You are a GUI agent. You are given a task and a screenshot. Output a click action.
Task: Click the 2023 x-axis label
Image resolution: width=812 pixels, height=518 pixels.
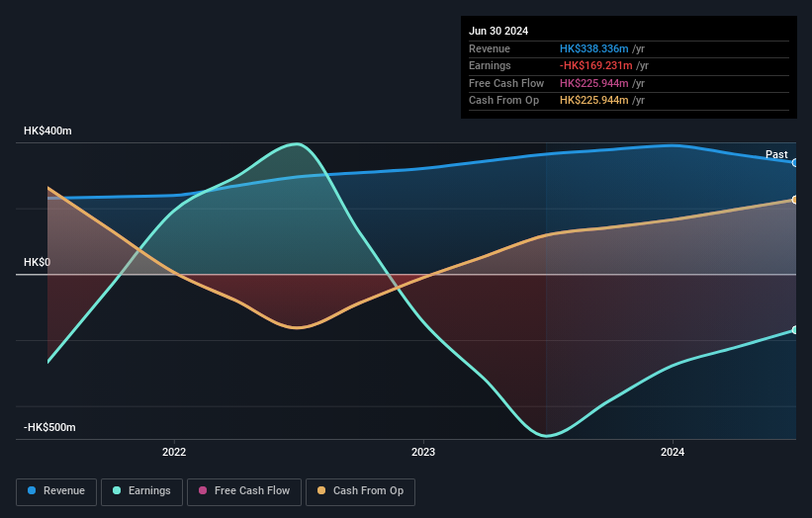pos(423,452)
